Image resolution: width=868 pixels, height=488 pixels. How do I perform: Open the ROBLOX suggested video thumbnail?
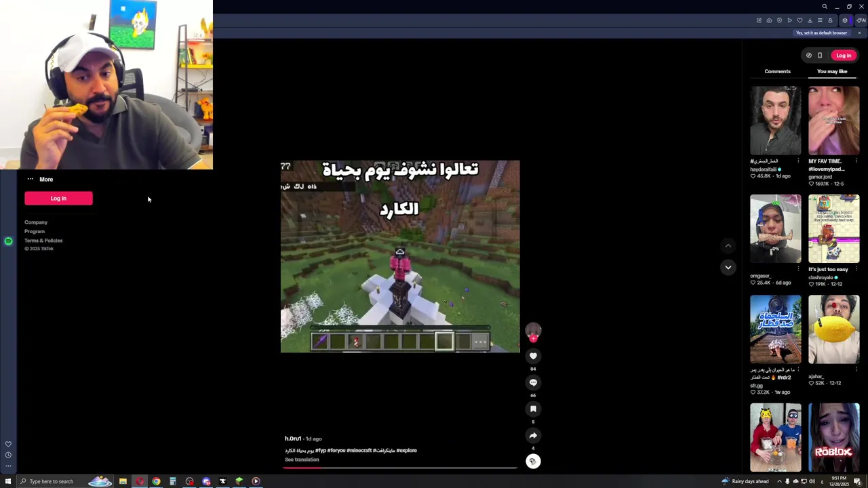click(x=833, y=437)
